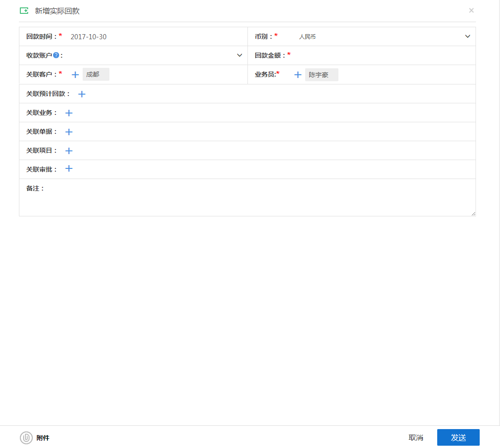Close the 新增实际回款 dialog
500x448 pixels.
click(471, 11)
